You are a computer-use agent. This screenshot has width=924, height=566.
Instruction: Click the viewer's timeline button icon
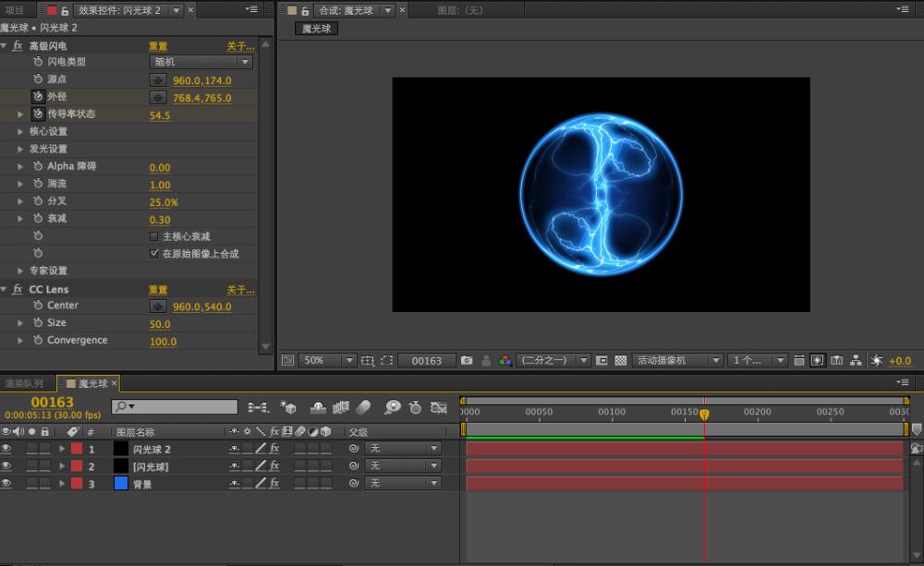[x=837, y=360]
